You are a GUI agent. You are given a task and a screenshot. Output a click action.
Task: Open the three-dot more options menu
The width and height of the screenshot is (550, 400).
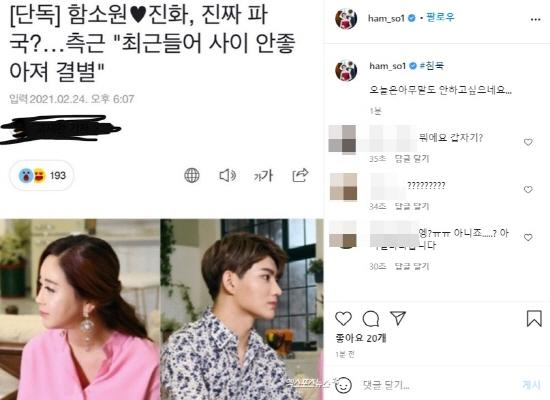535,19
